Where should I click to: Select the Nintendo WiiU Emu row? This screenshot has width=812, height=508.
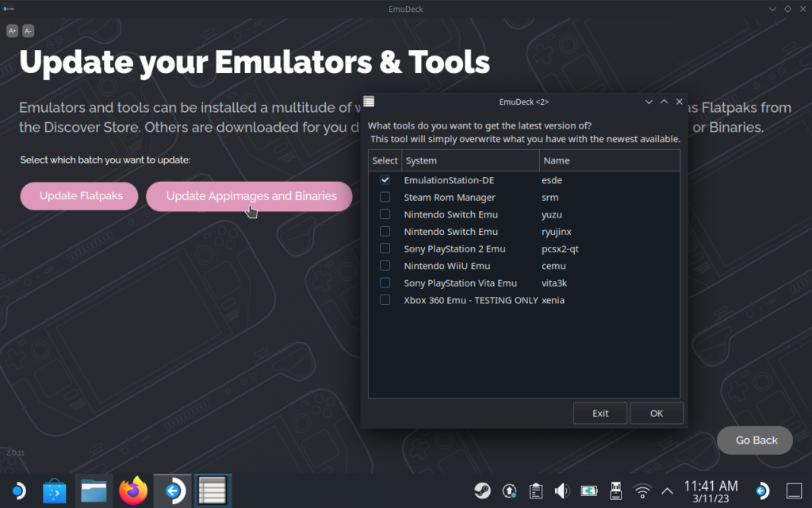524,265
